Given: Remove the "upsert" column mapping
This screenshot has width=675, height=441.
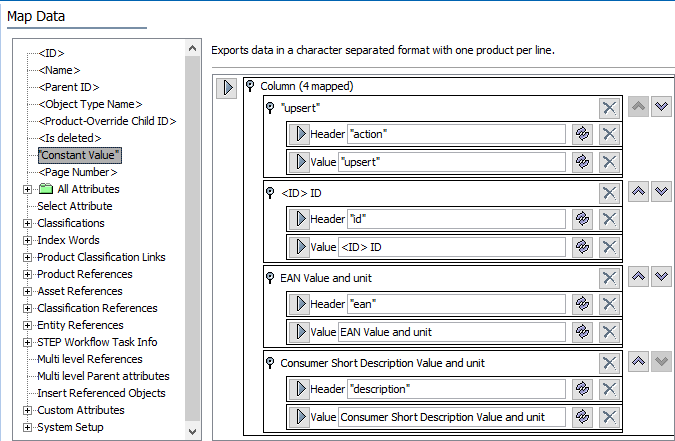Looking at the screenshot, I should coord(609,108).
